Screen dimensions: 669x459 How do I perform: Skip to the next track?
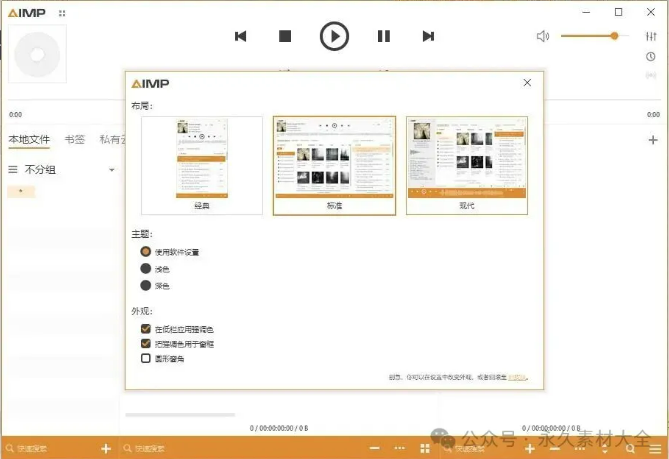point(428,36)
